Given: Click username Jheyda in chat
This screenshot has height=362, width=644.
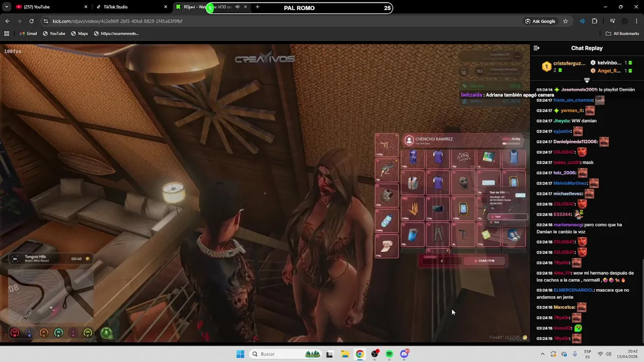Looking at the screenshot, I should [561, 121].
